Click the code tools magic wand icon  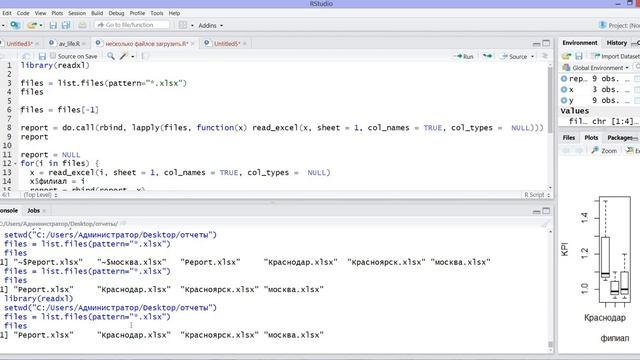point(123,56)
